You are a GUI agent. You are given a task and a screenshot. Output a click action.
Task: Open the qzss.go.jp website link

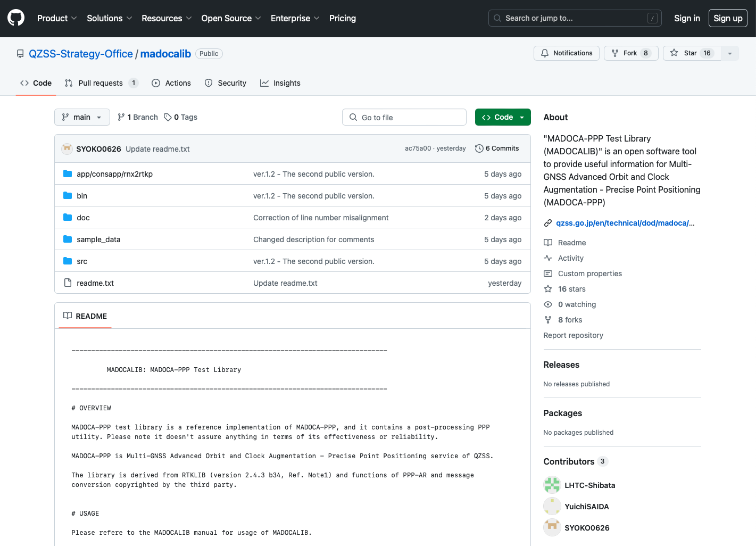click(625, 223)
